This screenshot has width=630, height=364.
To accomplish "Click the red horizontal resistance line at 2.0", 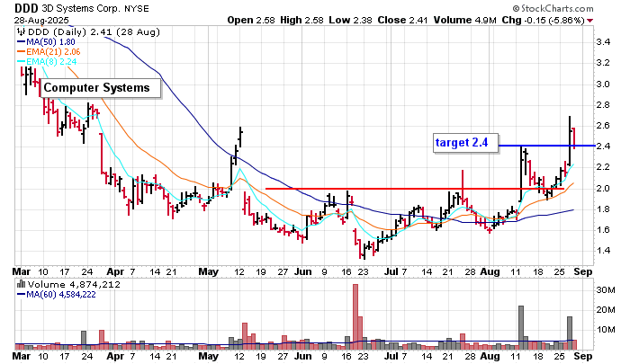I will point(414,189).
